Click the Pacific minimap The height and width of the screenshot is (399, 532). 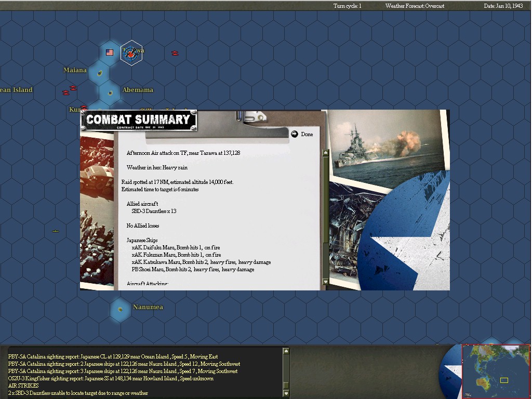(496, 371)
